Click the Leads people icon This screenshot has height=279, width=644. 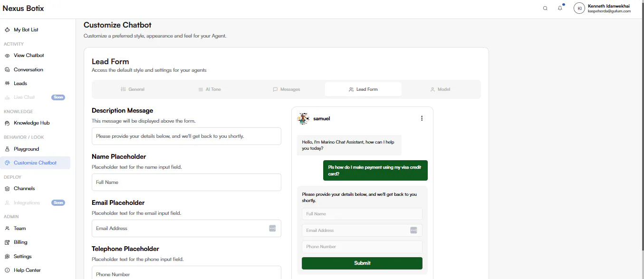(x=7, y=84)
